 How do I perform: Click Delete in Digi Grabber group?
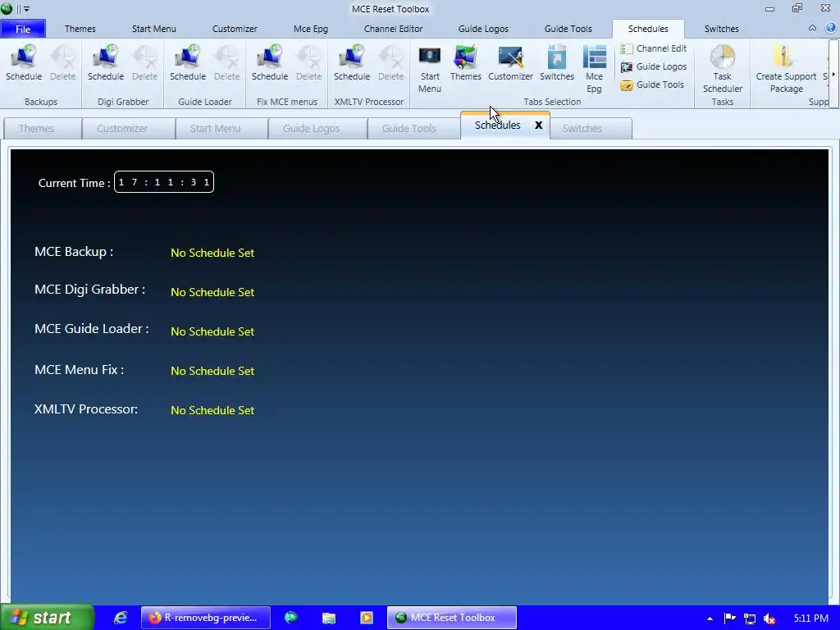144,63
